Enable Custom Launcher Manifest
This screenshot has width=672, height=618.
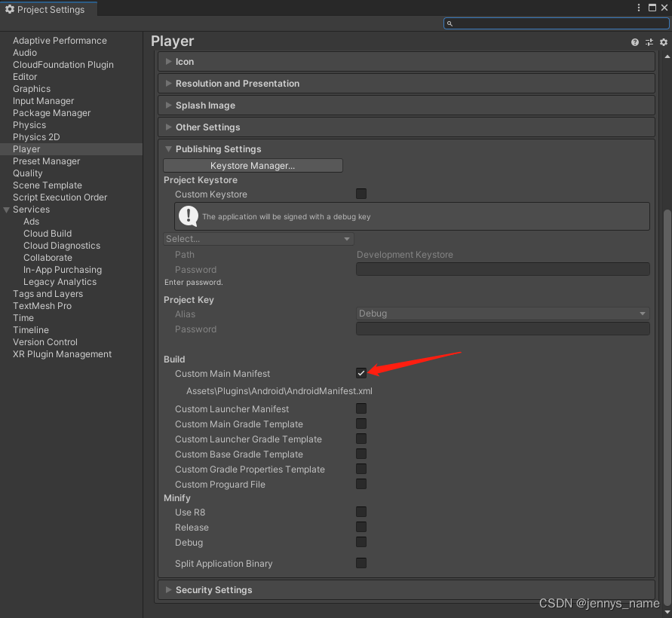click(361, 408)
